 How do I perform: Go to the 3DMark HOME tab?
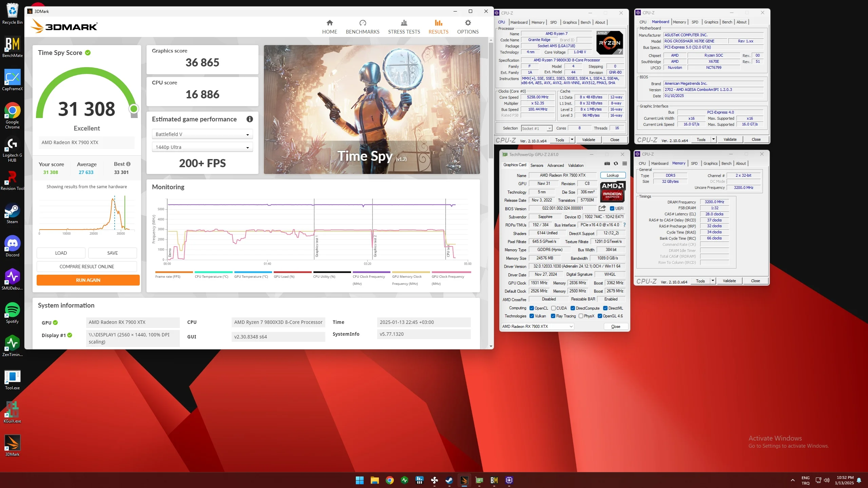[x=329, y=27]
